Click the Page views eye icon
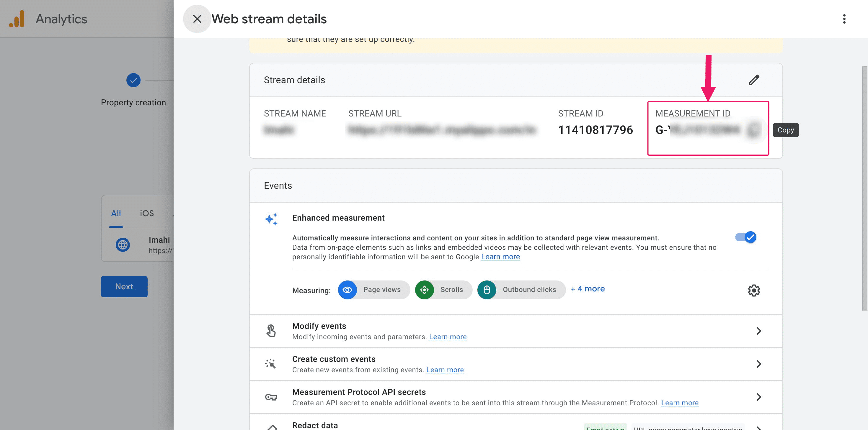868x430 pixels. [x=347, y=290]
